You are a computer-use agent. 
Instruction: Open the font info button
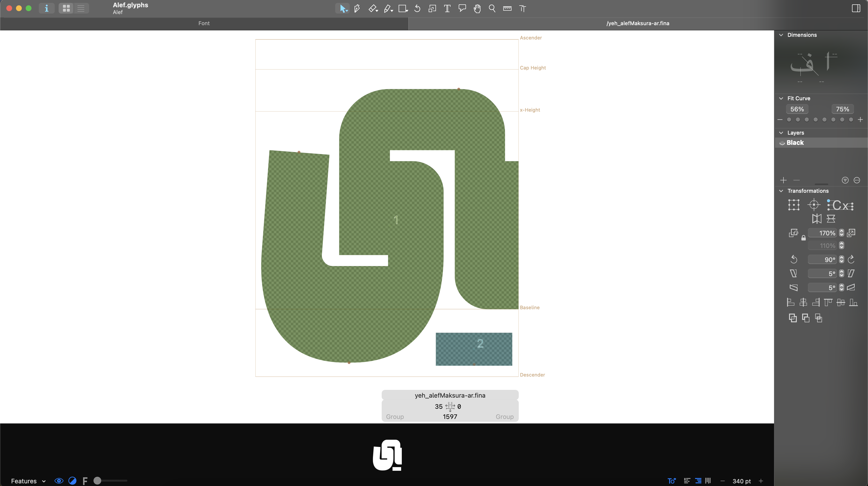coord(46,8)
